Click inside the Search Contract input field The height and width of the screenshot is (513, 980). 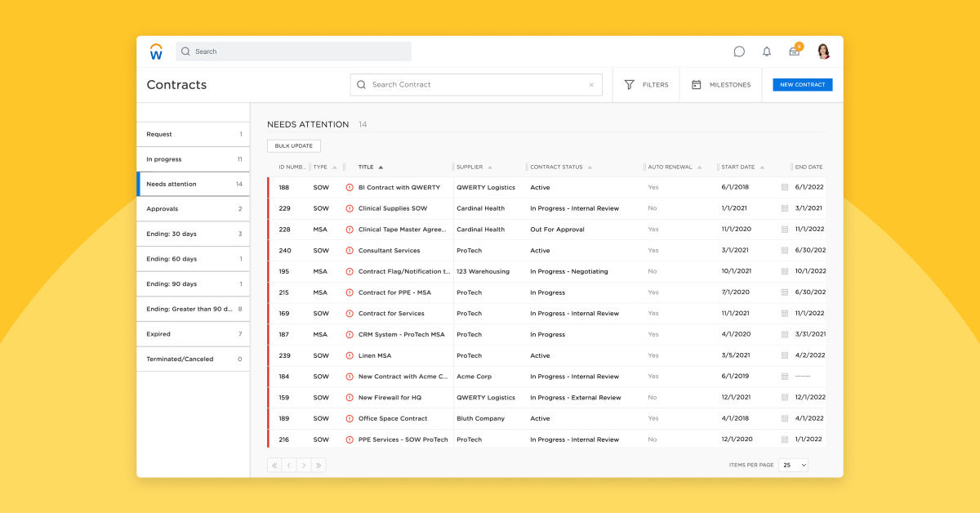tap(465, 84)
